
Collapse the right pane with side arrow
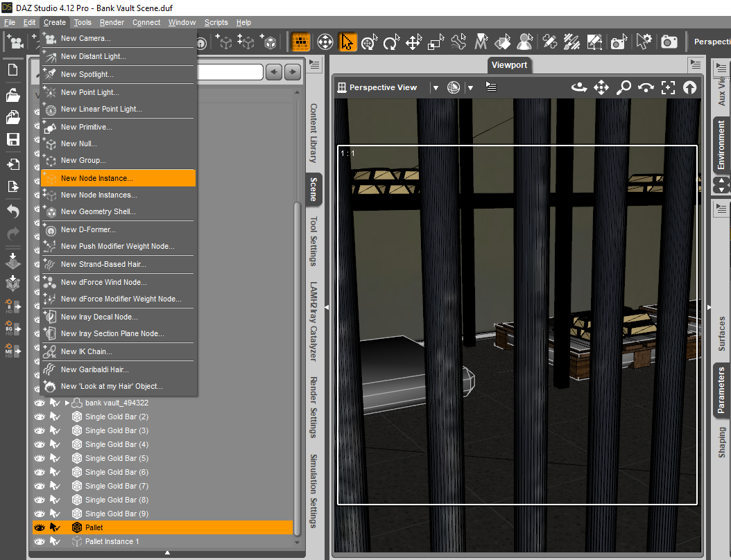(709, 308)
